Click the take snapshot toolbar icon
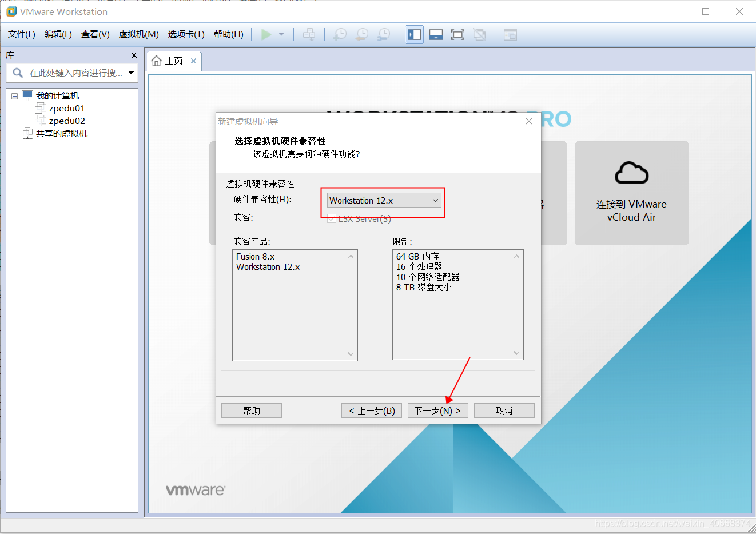The image size is (756, 534). coord(340,35)
